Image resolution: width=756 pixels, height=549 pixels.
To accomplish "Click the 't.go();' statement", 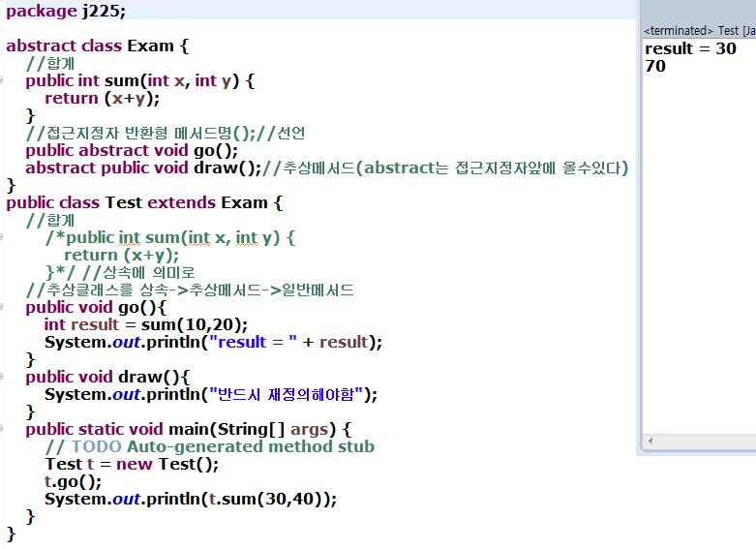I will tap(73, 481).
